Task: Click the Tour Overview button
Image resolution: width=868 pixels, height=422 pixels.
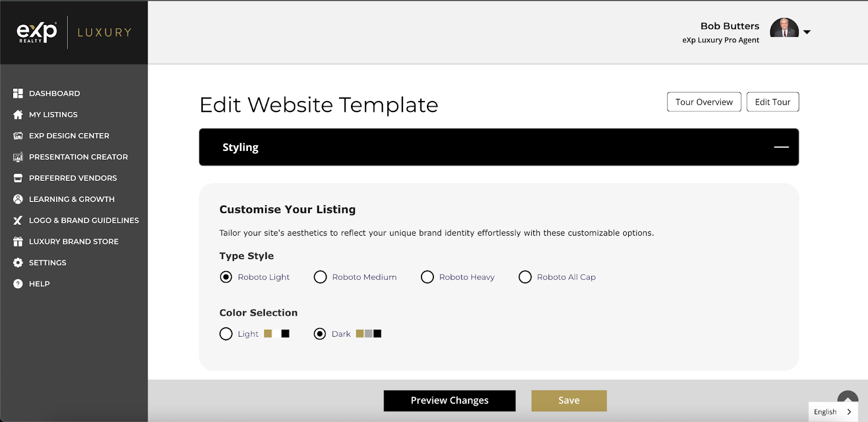Action: [704, 102]
